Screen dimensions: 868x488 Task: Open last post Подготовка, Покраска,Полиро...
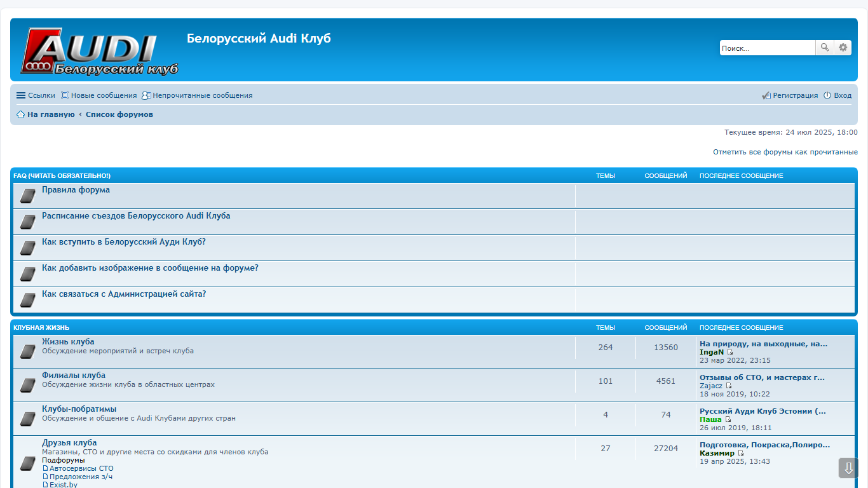(765, 445)
